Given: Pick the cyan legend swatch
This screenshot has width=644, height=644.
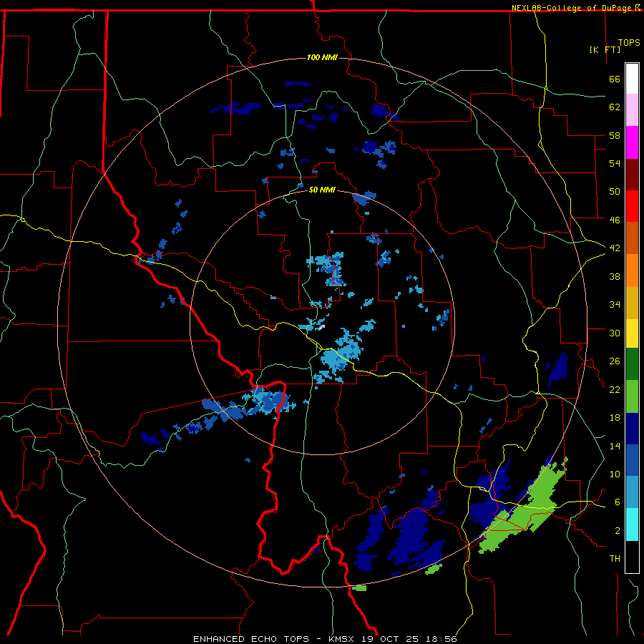Looking at the screenshot, I should pyautogui.click(x=632, y=525).
